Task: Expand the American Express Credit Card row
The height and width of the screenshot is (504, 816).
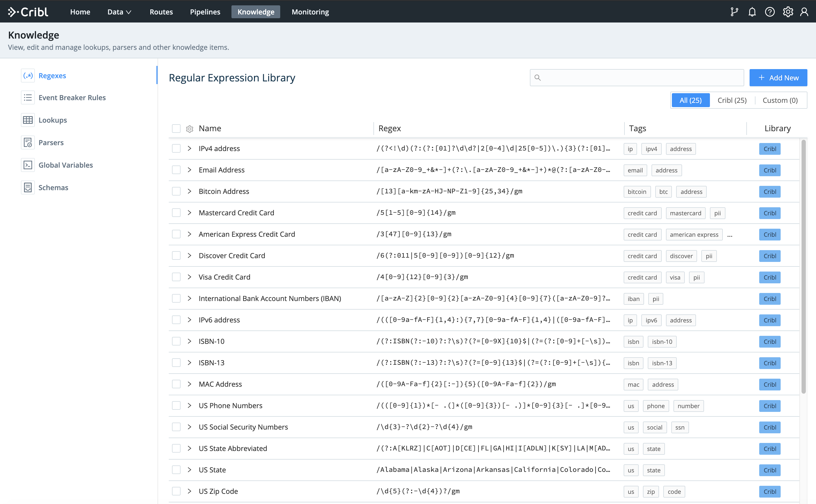Action: pos(189,234)
